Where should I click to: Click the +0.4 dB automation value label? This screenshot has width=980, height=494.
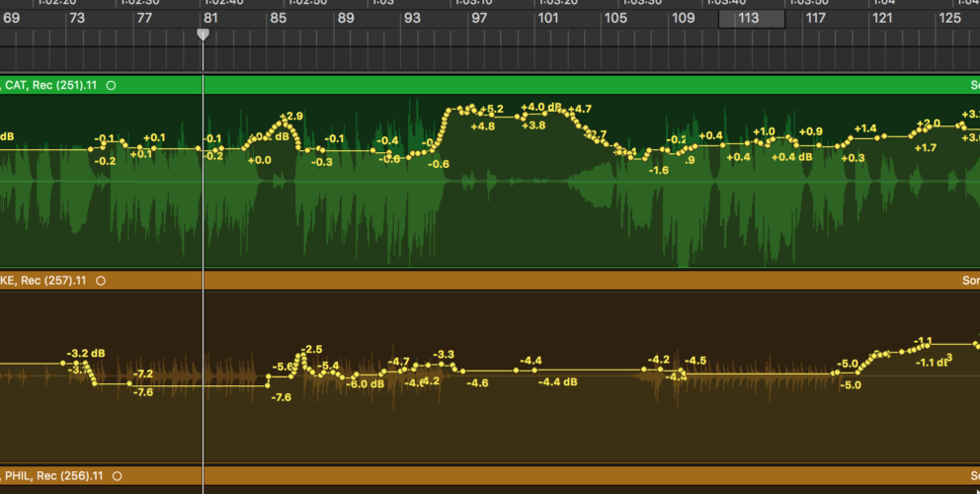tap(792, 157)
